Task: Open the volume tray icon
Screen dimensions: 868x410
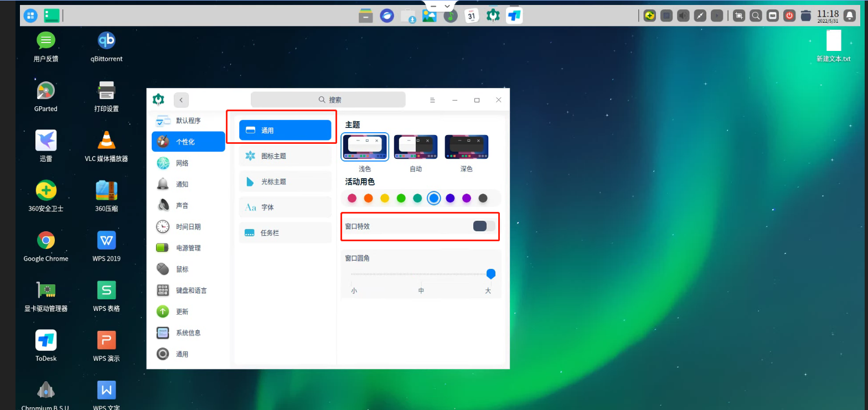Action: coord(684,15)
